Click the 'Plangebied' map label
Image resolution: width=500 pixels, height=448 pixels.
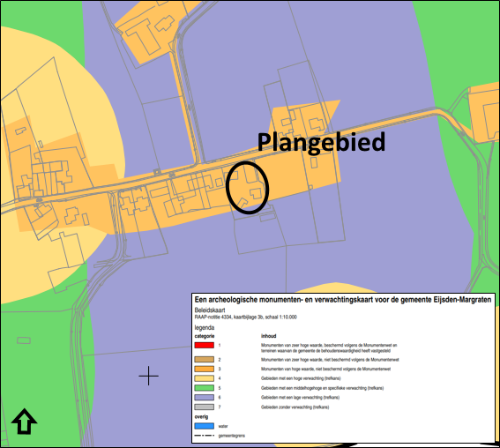tap(321, 143)
